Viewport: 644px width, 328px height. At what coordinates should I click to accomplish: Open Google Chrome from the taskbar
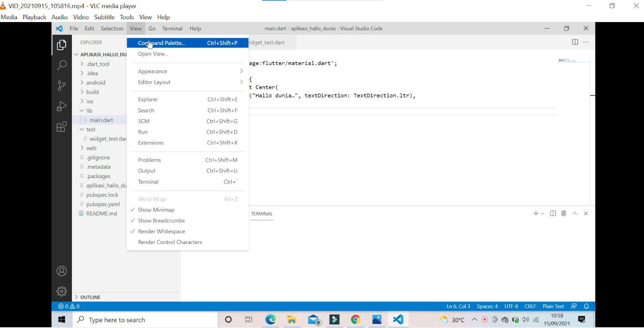(x=355, y=320)
